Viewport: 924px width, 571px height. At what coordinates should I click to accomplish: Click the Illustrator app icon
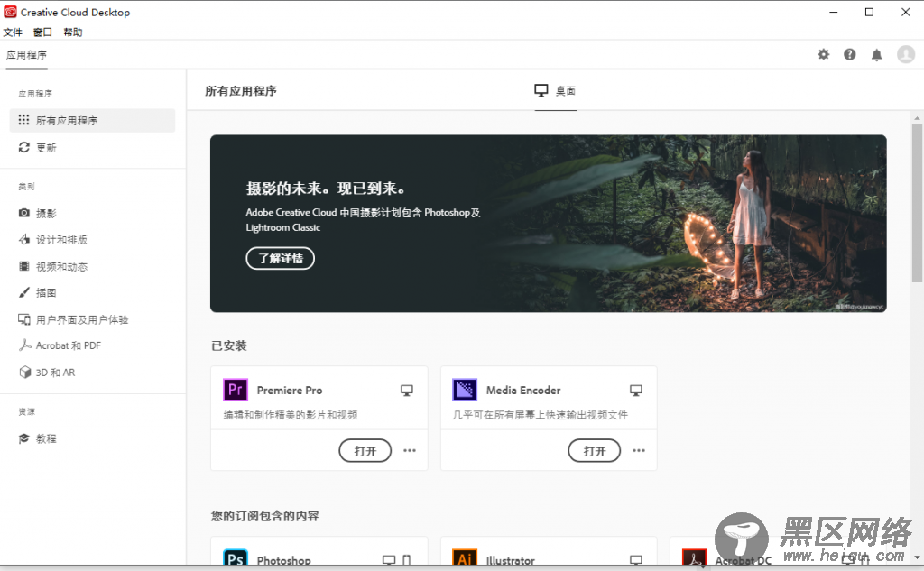coord(465,557)
